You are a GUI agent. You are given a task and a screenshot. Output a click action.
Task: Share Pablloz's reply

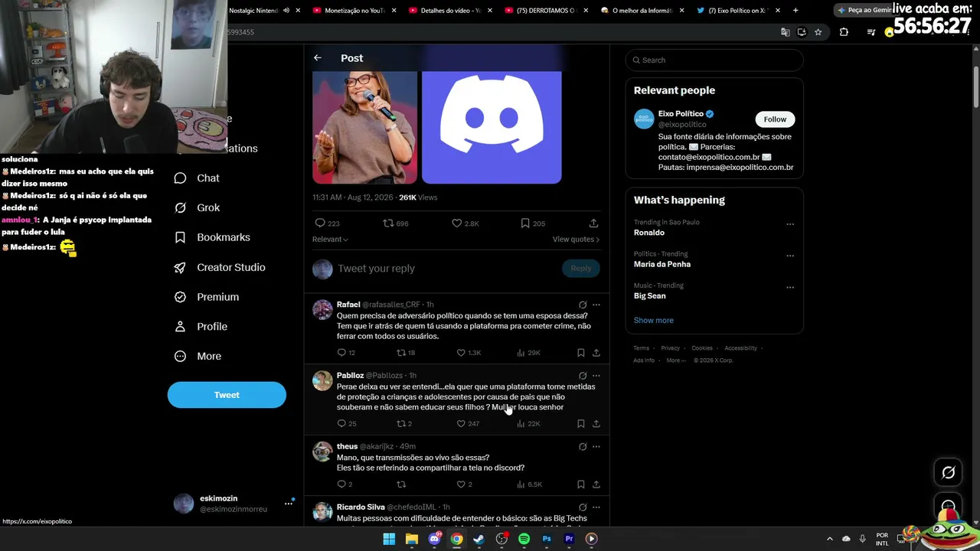596,424
